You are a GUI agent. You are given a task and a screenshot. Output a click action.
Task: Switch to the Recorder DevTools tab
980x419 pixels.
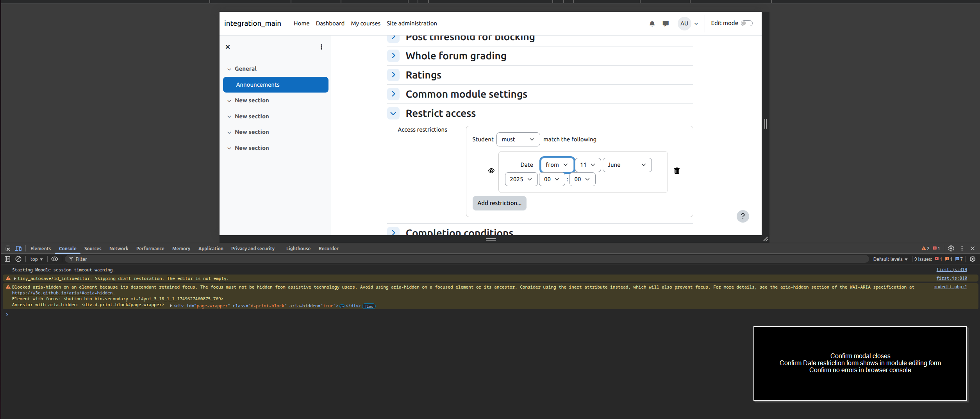(328, 248)
